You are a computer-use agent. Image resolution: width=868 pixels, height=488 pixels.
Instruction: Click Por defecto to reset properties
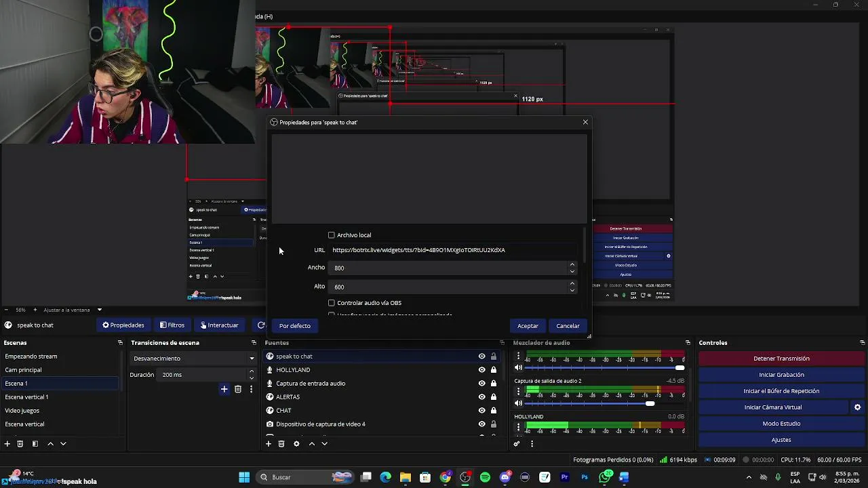tap(295, 326)
